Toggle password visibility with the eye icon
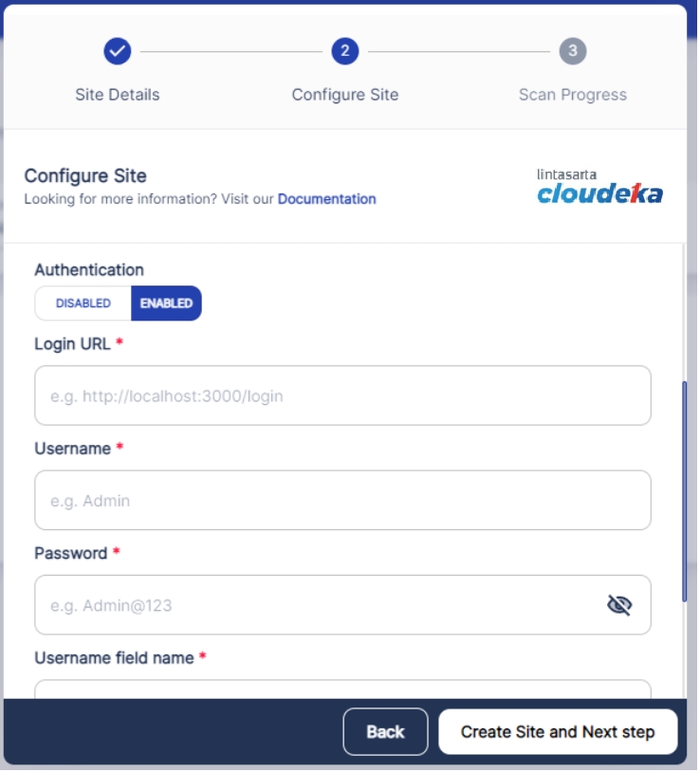Screen dimensions: 700x772 (618, 604)
